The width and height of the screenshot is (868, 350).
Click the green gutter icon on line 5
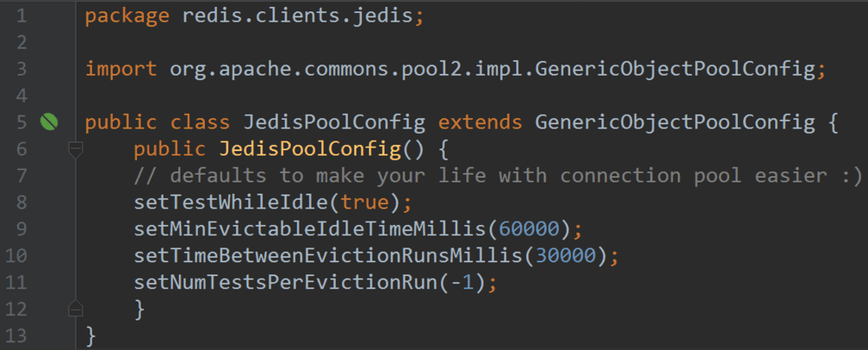pos(49,122)
